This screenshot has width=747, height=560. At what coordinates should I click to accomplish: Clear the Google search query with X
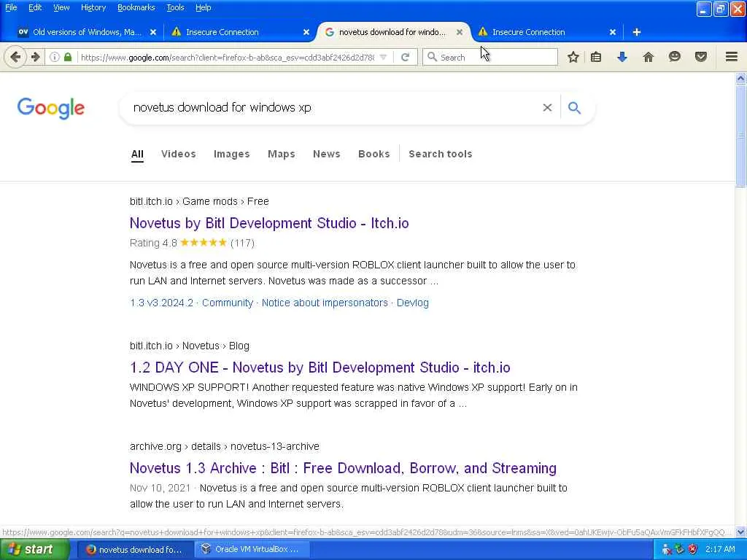click(547, 108)
